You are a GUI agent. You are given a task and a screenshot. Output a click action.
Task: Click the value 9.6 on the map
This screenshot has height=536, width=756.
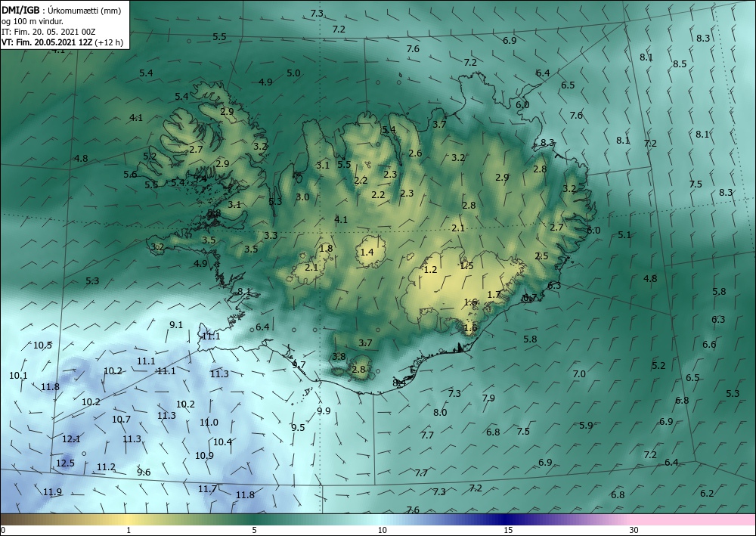[144, 472]
